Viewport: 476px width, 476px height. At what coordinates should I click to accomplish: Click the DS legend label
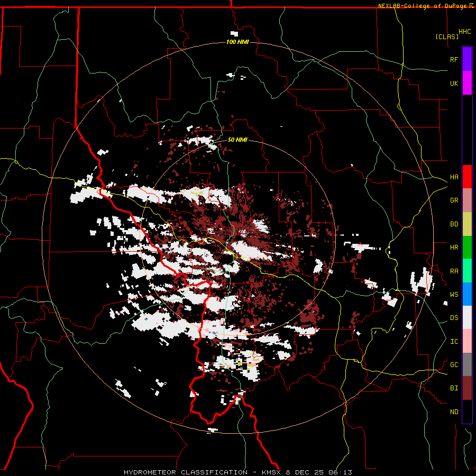point(454,318)
